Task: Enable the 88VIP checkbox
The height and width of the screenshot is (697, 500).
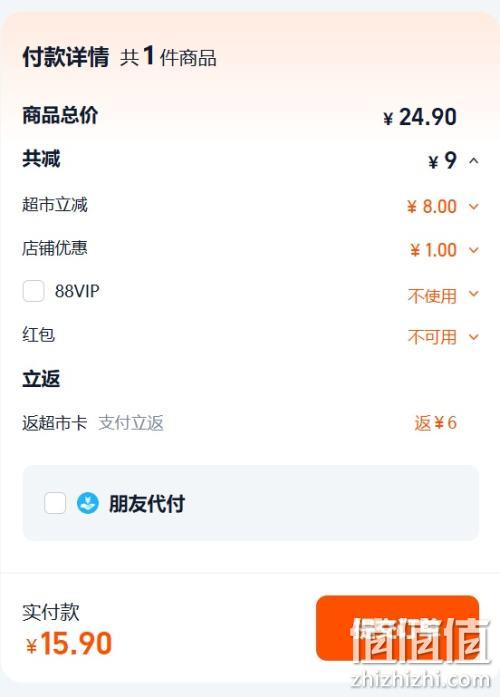Action: point(33,291)
